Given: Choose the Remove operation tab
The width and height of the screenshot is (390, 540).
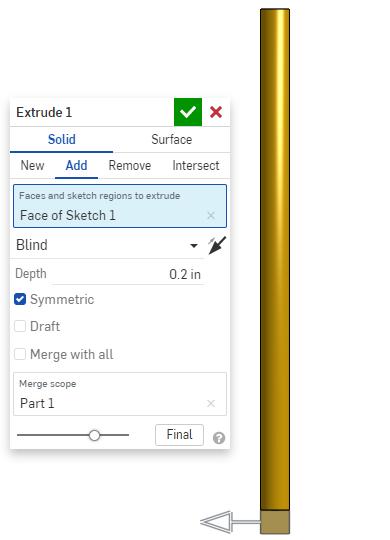Looking at the screenshot, I should [x=130, y=166].
